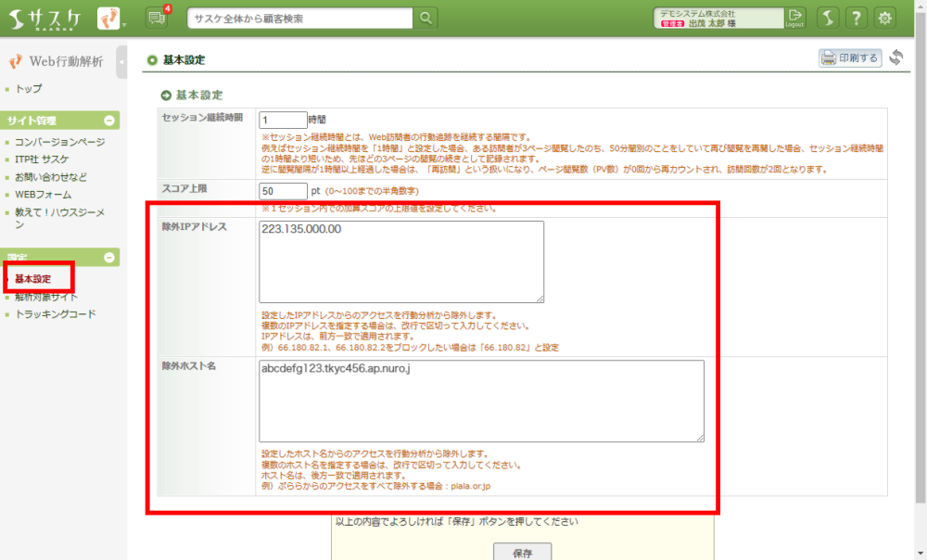The image size is (927, 560).
Task: Click the refresh arrows icon
Action: click(x=896, y=57)
